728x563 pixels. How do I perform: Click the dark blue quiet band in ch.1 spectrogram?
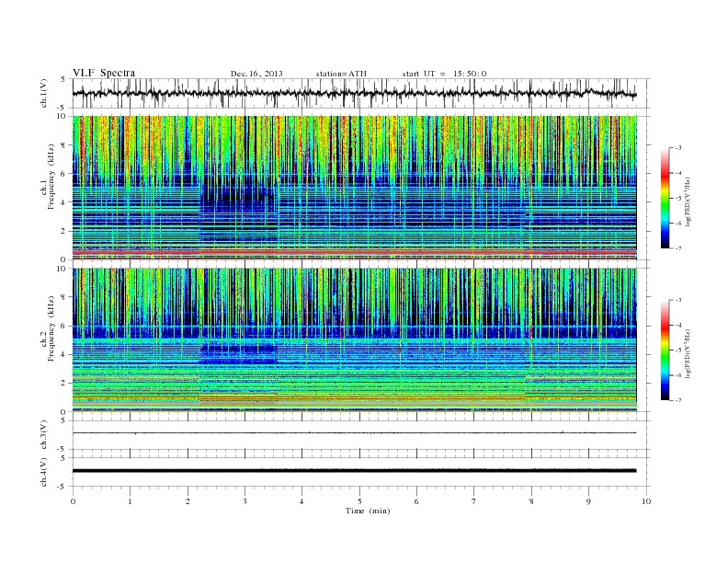click(239, 194)
